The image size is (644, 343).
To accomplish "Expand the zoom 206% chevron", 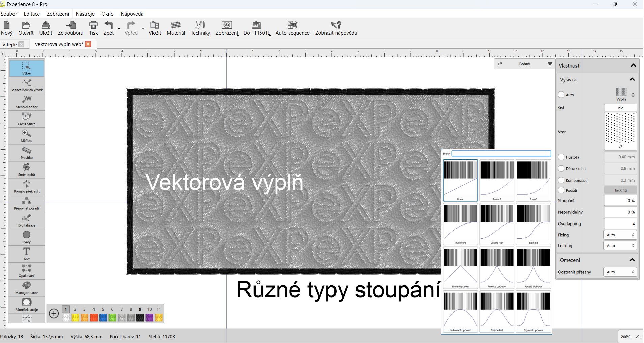I will [x=638, y=337].
